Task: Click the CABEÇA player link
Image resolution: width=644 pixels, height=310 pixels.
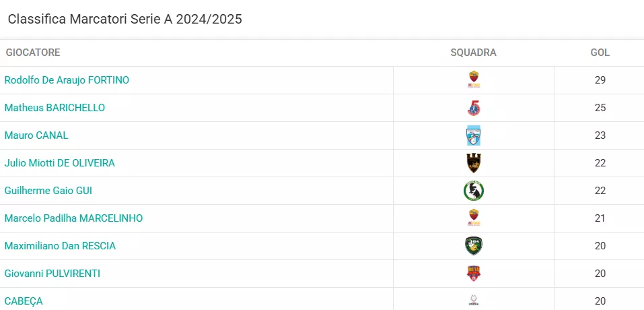Action: coord(24,301)
